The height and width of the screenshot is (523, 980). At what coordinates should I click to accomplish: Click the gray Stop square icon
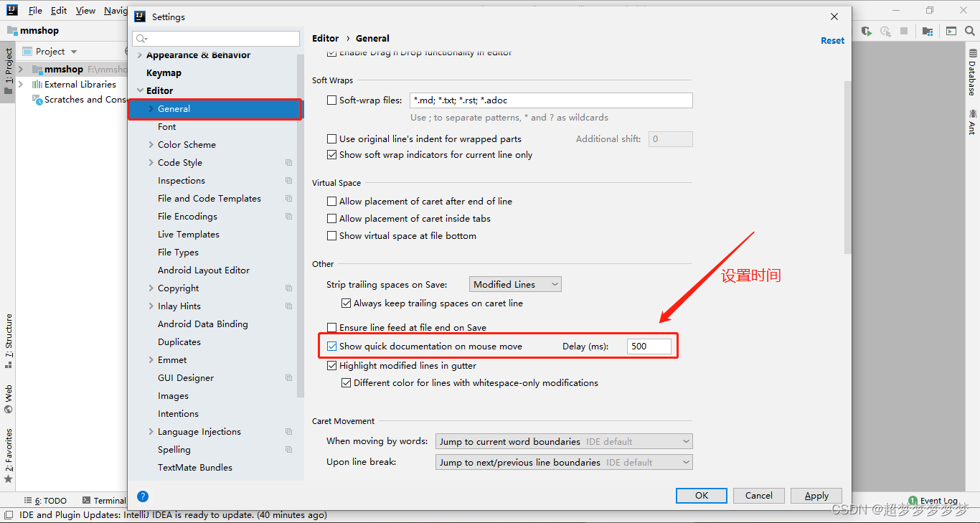[x=904, y=31]
